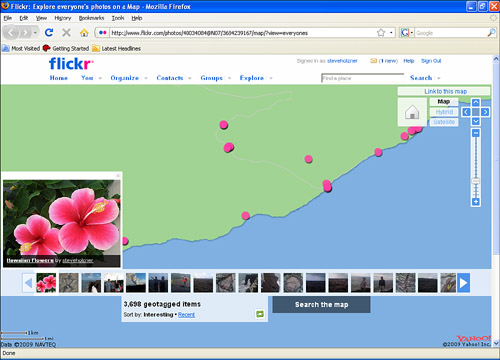
Task: Click the URL address field
Action: (x=243, y=33)
